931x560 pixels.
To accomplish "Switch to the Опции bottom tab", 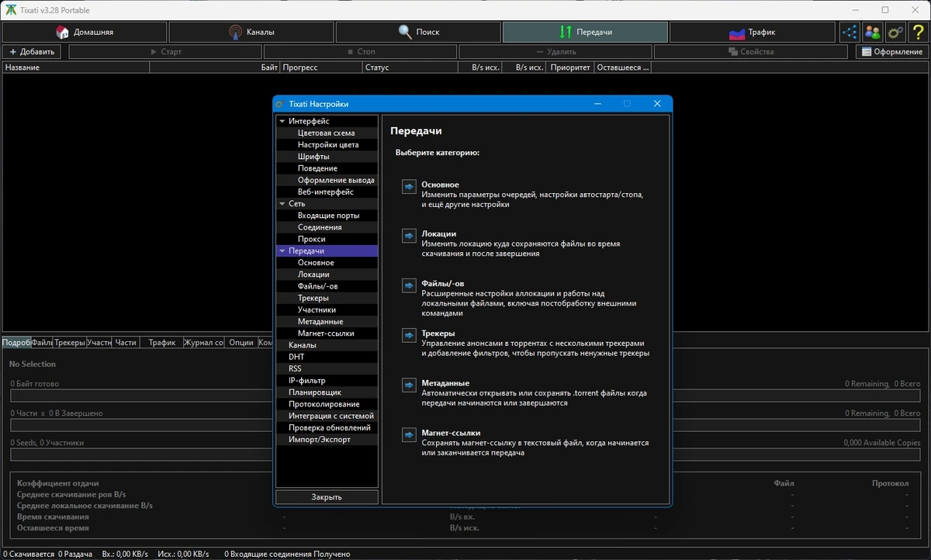I will click(x=241, y=342).
